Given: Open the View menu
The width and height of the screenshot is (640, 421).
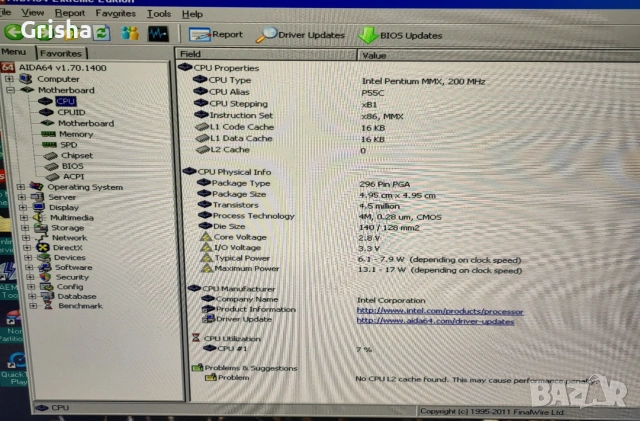Looking at the screenshot, I should [33, 13].
